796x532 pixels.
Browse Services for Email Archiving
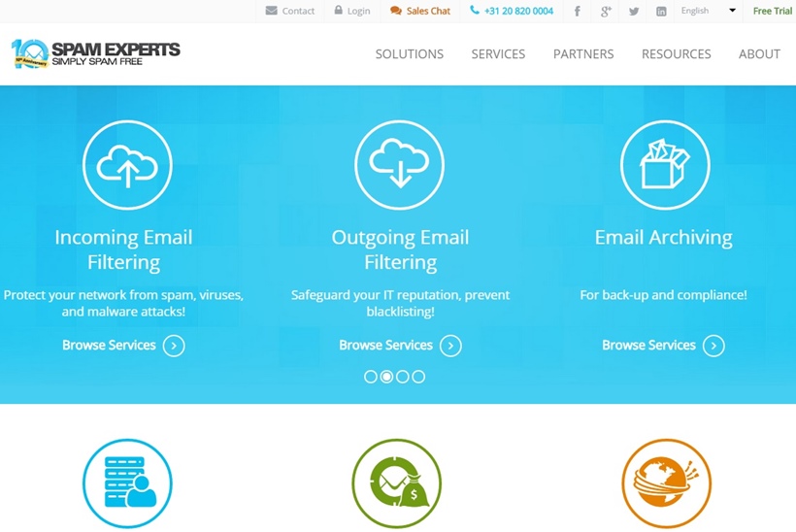coord(648,346)
